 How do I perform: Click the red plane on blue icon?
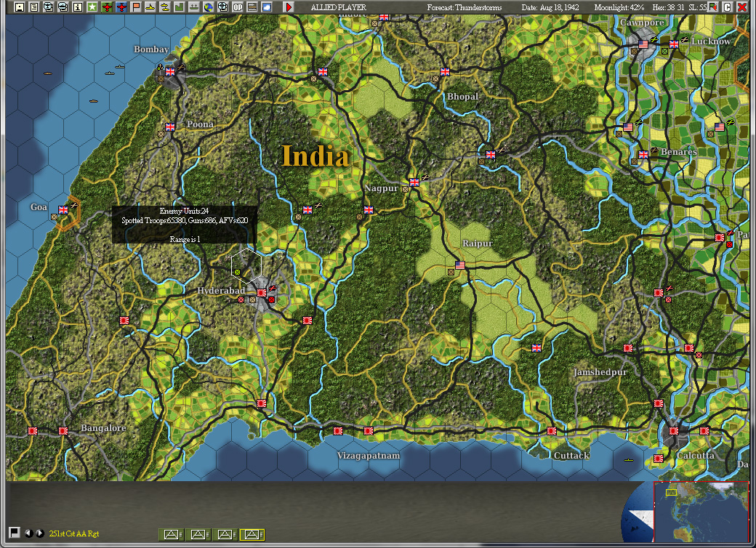121,7
